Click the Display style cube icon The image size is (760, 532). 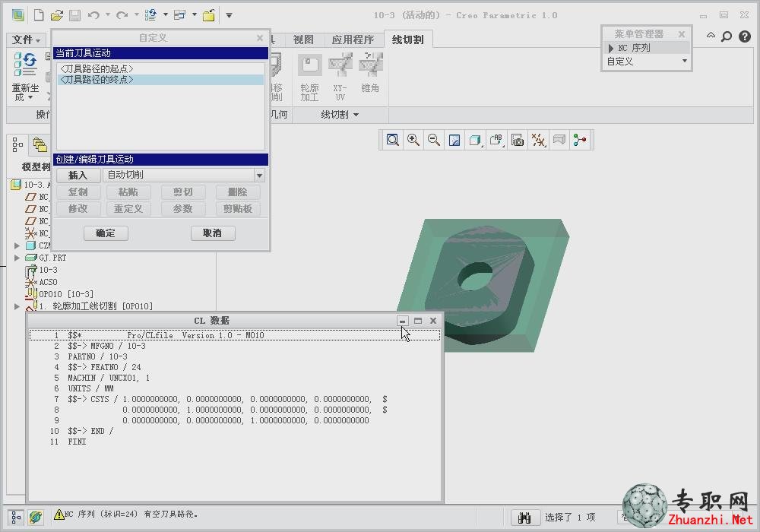click(475, 141)
